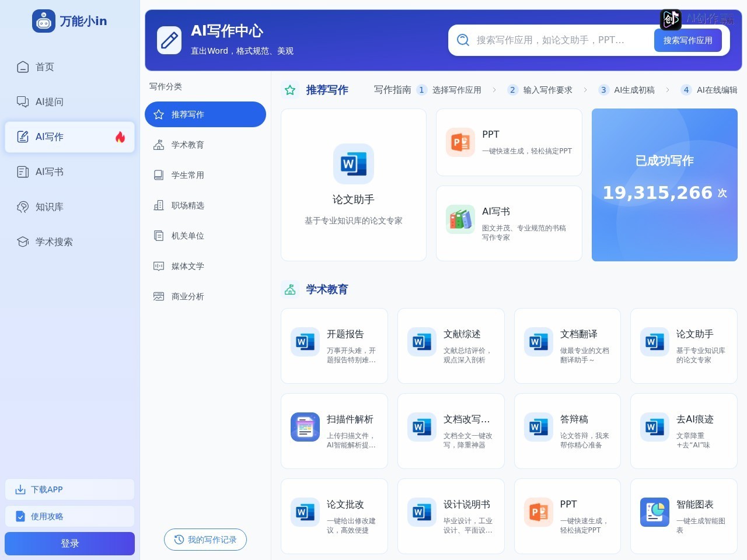Open 商业分析 category
This screenshot has height=560, width=747.
click(x=205, y=296)
